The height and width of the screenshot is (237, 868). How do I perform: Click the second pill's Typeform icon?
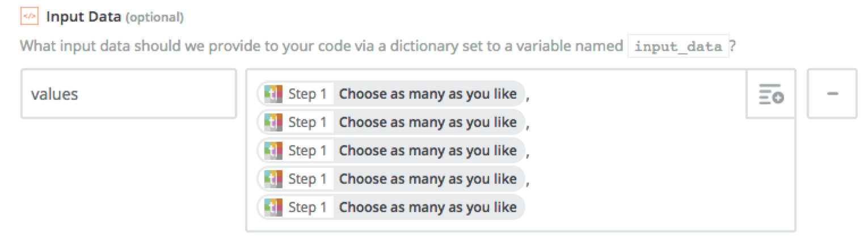[x=273, y=122]
